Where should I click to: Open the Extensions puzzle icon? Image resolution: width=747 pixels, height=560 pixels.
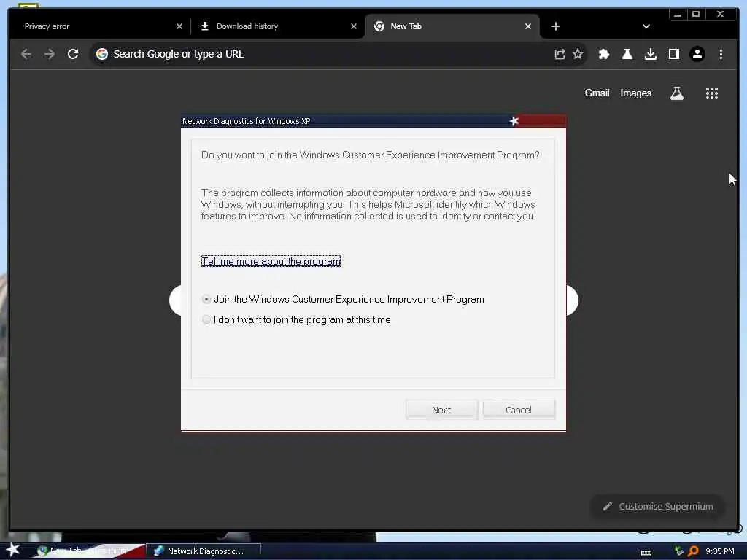(604, 54)
